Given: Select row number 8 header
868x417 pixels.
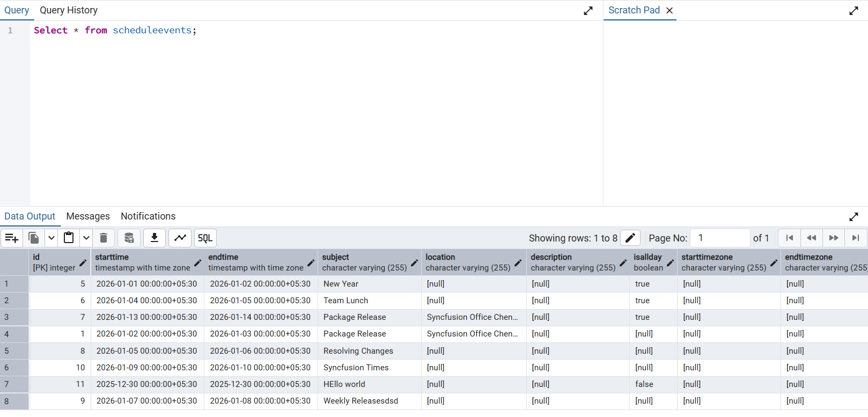Looking at the screenshot, I should [x=14, y=401].
